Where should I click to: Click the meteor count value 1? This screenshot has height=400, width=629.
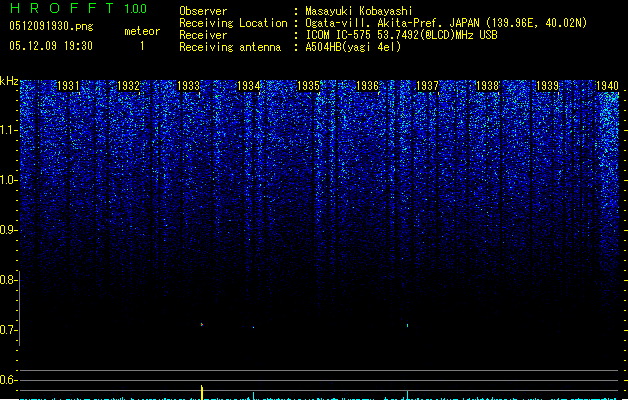point(142,46)
